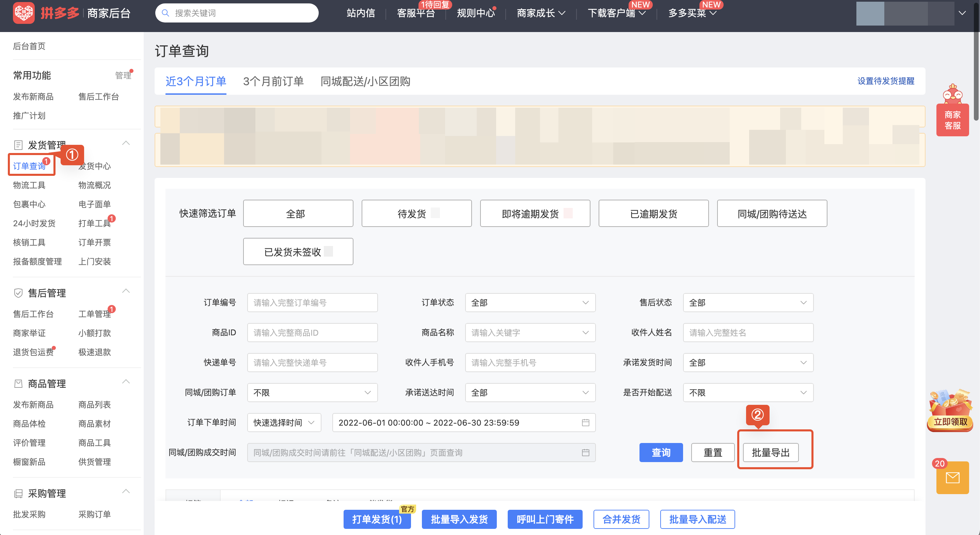
Task: Click the 商品管理 section icon
Action: tap(18, 383)
